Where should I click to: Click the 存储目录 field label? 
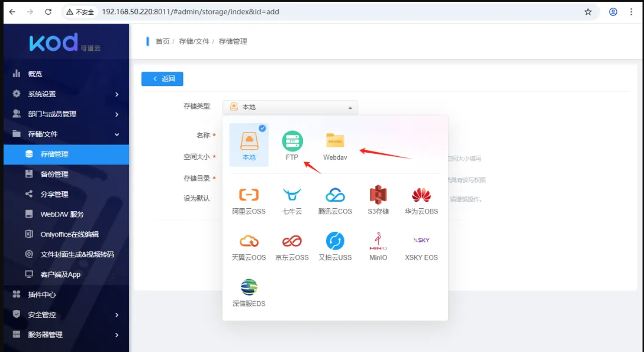(197, 178)
